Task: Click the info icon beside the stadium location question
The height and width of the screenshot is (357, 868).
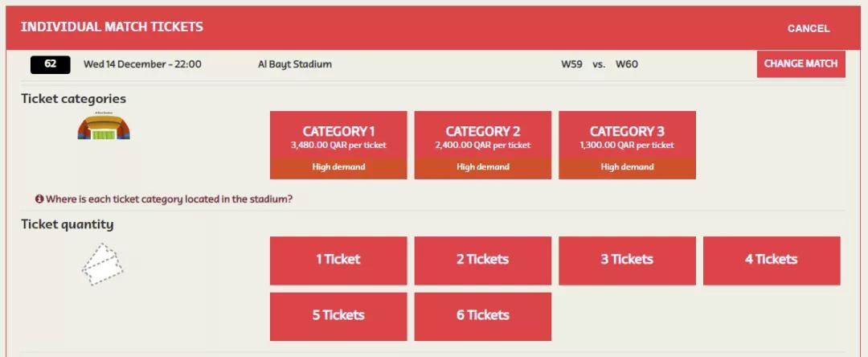Action: pyautogui.click(x=39, y=199)
